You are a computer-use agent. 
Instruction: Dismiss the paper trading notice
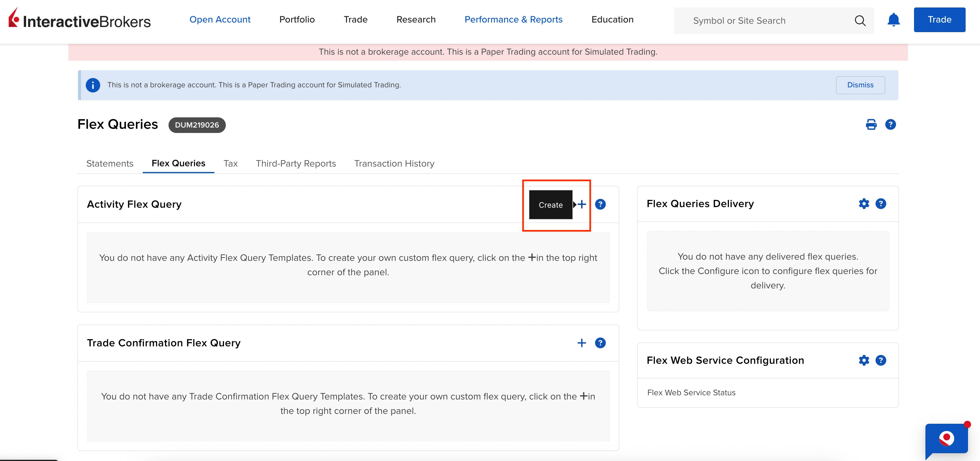tap(860, 85)
